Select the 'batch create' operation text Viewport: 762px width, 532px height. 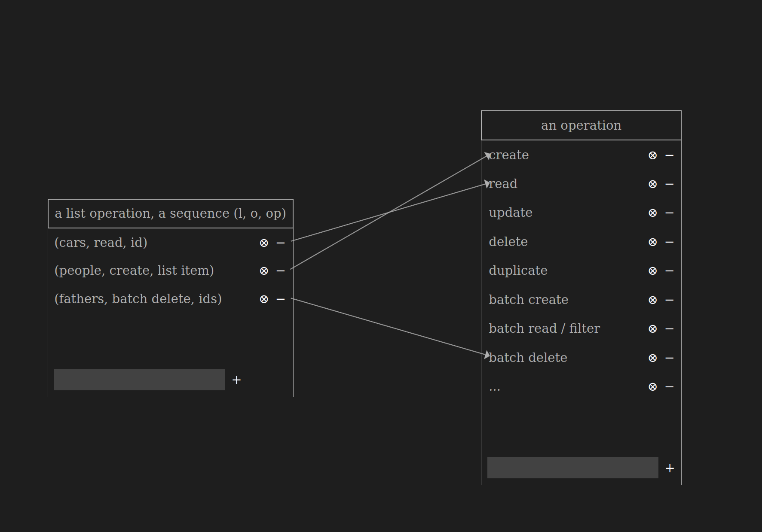click(x=529, y=300)
